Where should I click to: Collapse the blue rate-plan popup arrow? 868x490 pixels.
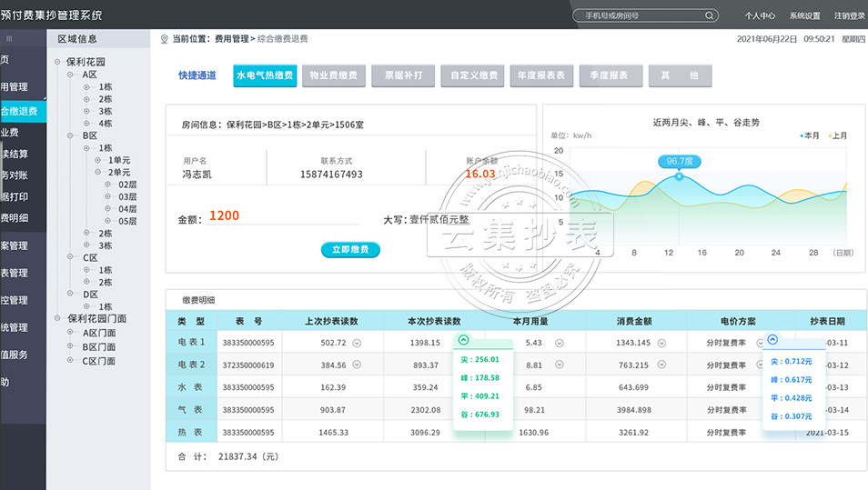[772, 340]
